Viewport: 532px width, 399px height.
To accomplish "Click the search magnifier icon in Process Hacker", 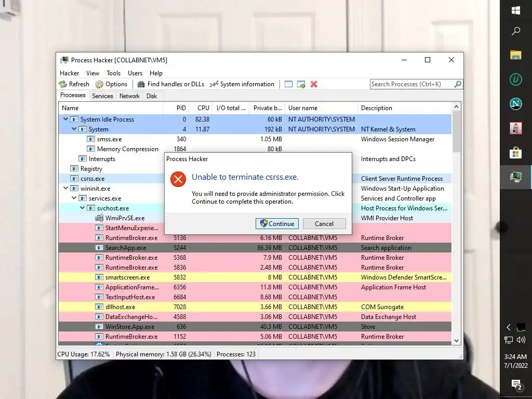I will pyautogui.click(x=458, y=84).
